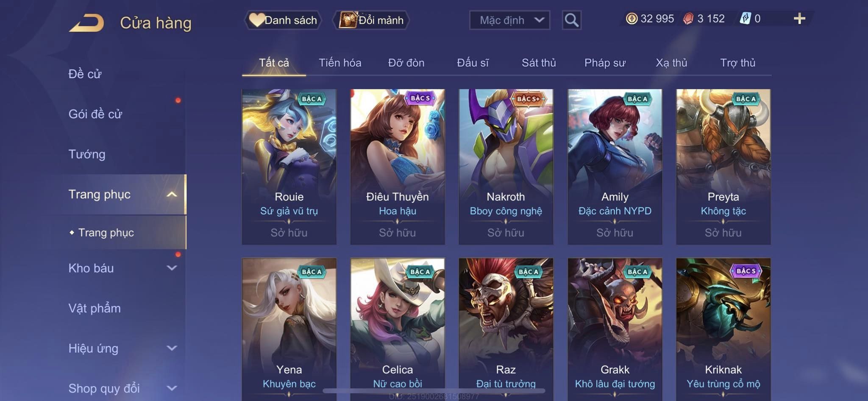Image resolution: width=868 pixels, height=401 pixels.
Task: Open Đổi mảnh shard exchange
Action: pyautogui.click(x=372, y=20)
